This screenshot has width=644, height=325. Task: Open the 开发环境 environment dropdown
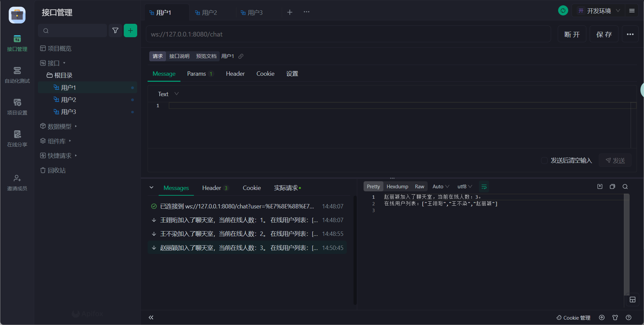click(599, 10)
